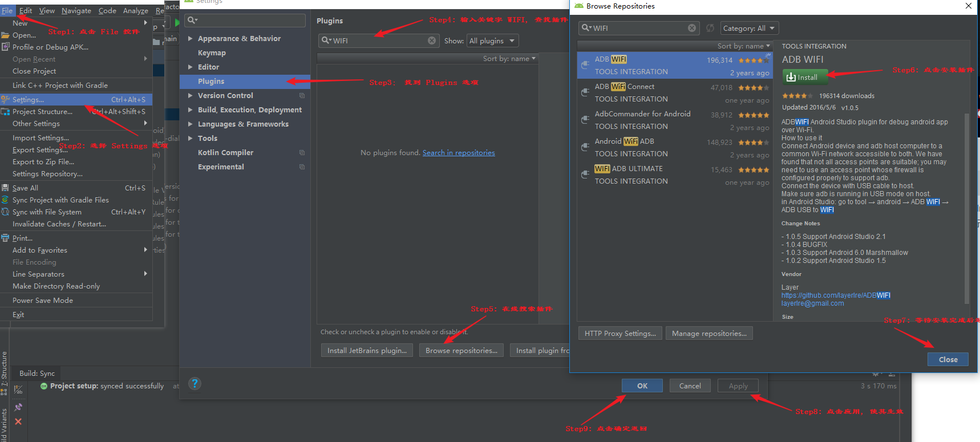Click the project-level icon beside Experimental
This screenshot has height=442, width=980.
[x=302, y=167]
